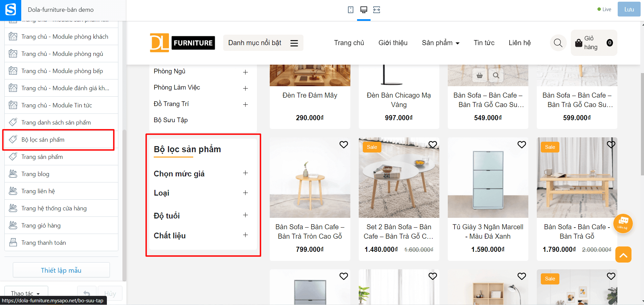The height and width of the screenshot is (305, 644).
Task: Click icon of Trang chủ - Module Tin tức
Action: (x=13, y=105)
